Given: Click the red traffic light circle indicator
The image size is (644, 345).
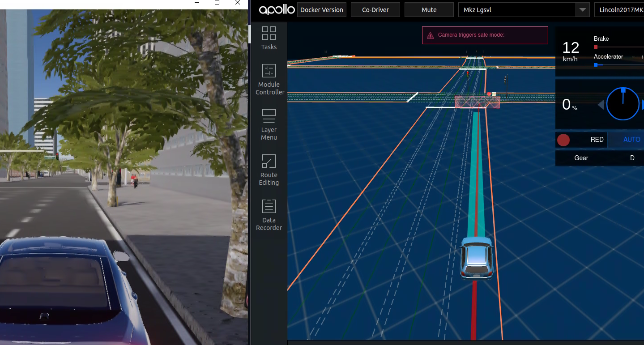Looking at the screenshot, I should tap(563, 140).
